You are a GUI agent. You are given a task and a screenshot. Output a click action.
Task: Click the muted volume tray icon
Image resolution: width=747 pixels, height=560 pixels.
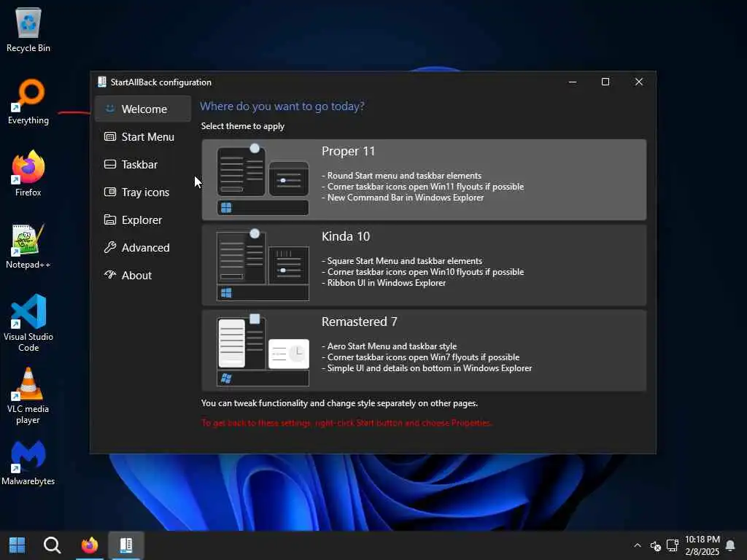[656, 545]
